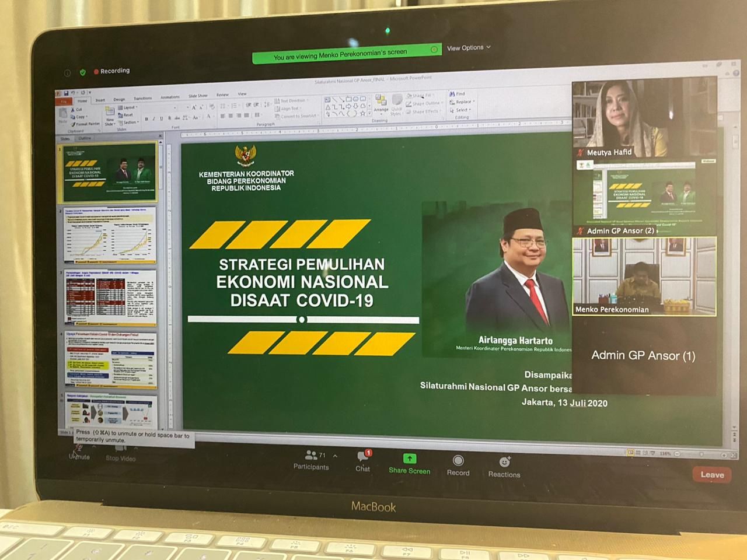Click the Cut scissors command
This screenshot has height=560, width=747.
point(77,109)
